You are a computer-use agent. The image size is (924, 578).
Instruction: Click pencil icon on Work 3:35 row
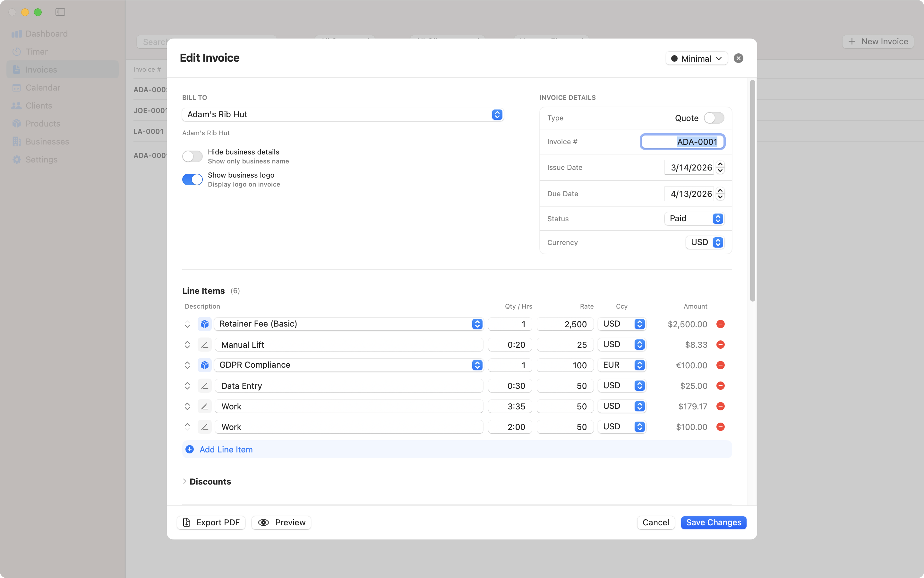(x=205, y=406)
